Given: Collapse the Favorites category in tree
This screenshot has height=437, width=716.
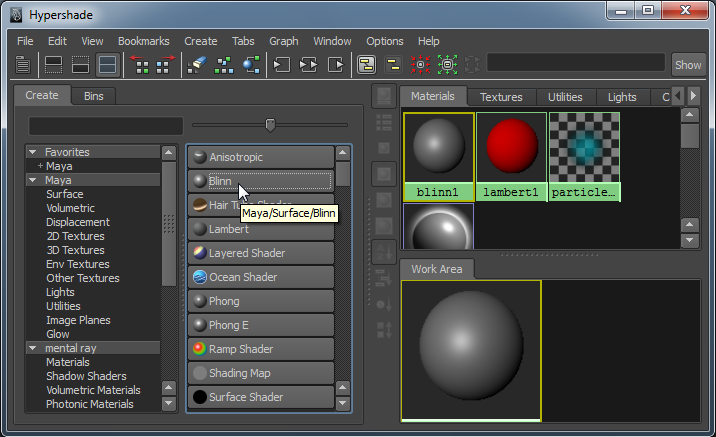Looking at the screenshot, I should [x=33, y=152].
